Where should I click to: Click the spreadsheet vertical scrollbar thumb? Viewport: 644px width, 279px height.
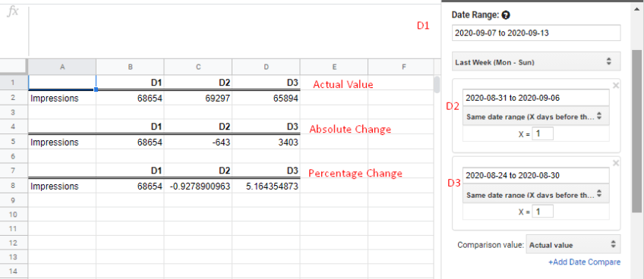click(437, 84)
